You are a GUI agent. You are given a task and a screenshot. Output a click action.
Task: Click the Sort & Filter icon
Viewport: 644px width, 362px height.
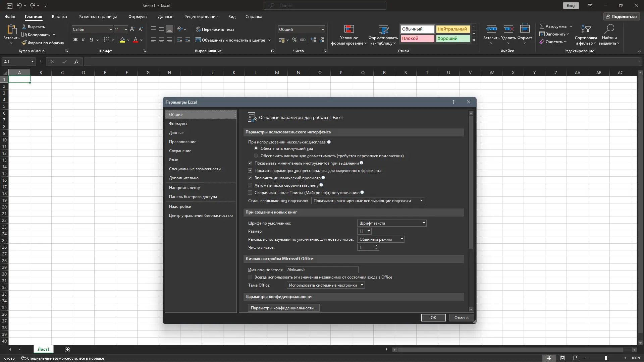pos(586,29)
